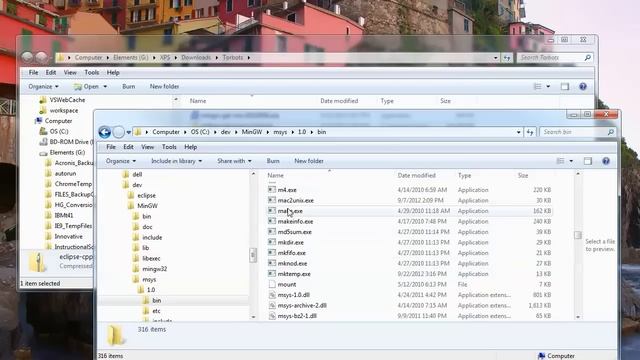Screen dimensions: 640x360
Task: Open dropdown arrow beside Open in Torbots window
Action: (105, 87)
